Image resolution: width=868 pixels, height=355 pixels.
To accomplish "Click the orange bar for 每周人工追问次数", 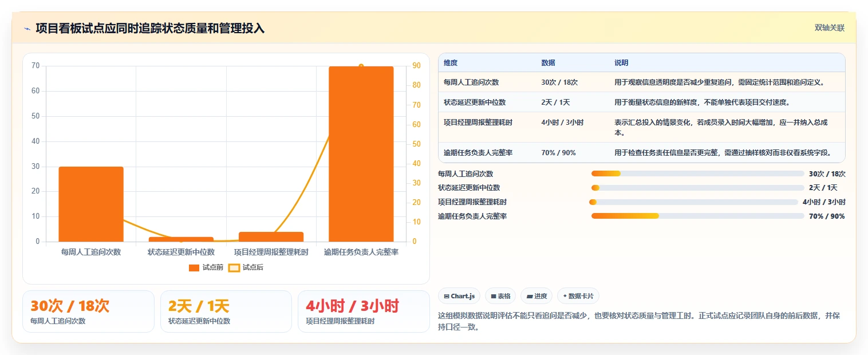I will 91,204.
